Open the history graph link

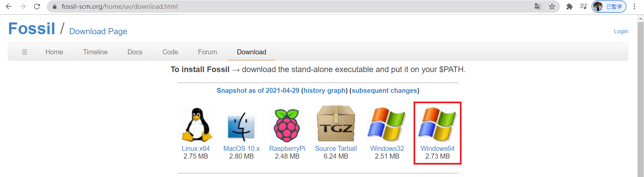click(x=325, y=91)
